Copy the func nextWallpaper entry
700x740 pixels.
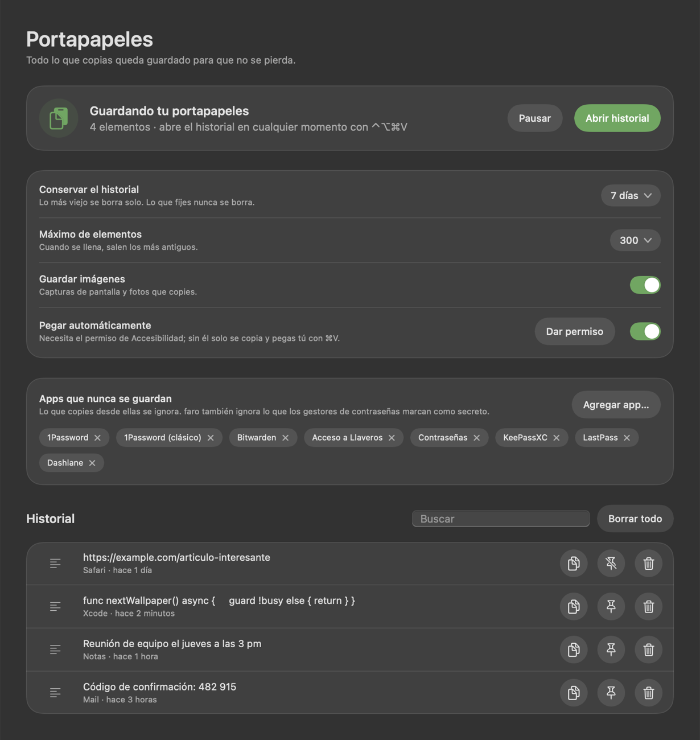pyautogui.click(x=574, y=607)
